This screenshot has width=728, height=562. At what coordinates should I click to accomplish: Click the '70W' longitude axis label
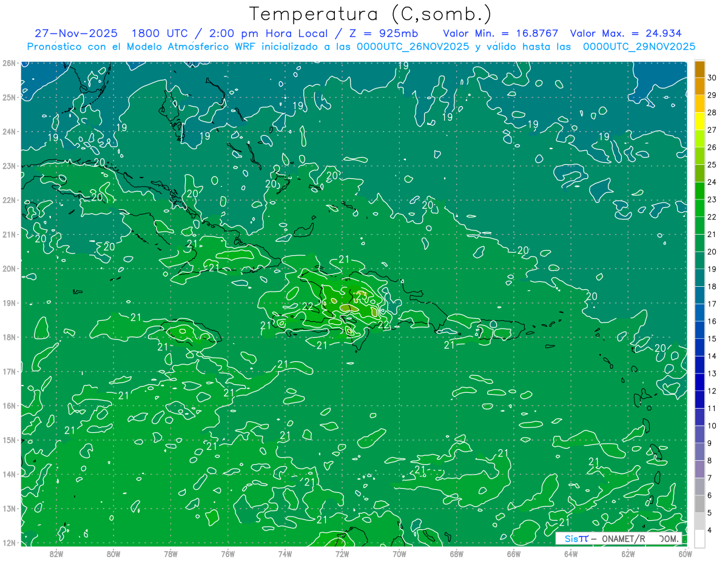tap(399, 554)
